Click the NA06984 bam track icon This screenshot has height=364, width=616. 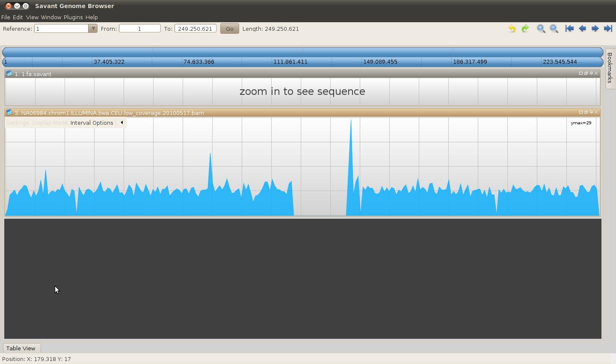(x=9, y=113)
